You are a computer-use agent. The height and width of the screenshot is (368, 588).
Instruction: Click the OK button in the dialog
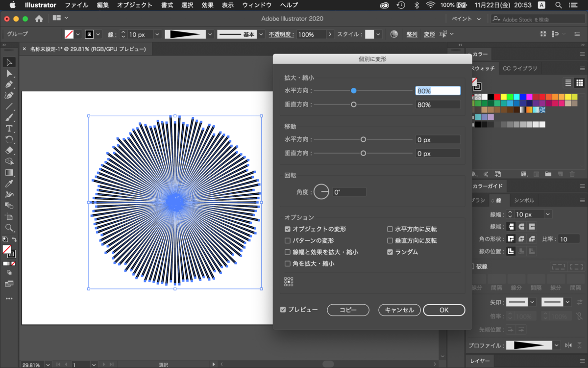[444, 310]
